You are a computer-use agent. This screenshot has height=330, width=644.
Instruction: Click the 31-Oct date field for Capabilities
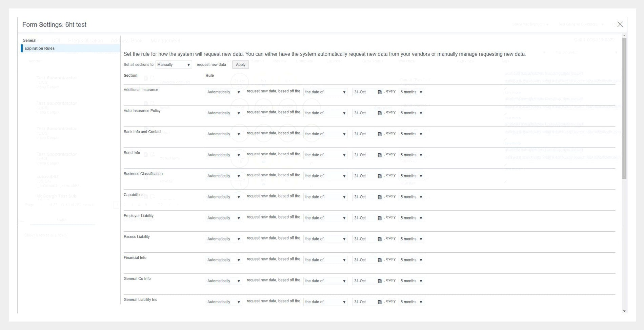point(364,197)
